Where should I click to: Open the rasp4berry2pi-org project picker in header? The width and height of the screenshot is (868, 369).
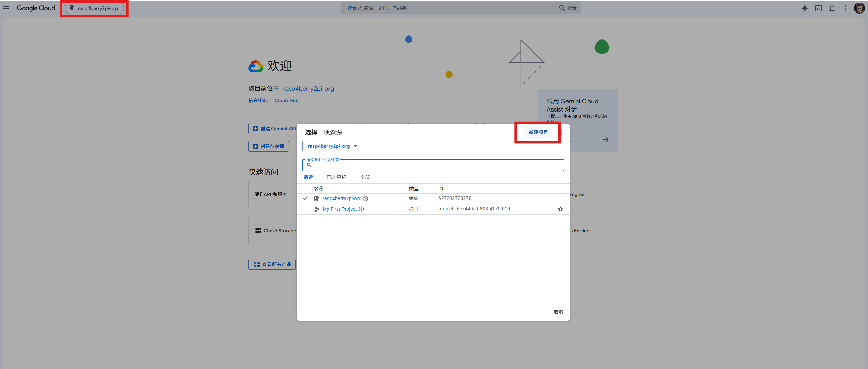coord(94,8)
